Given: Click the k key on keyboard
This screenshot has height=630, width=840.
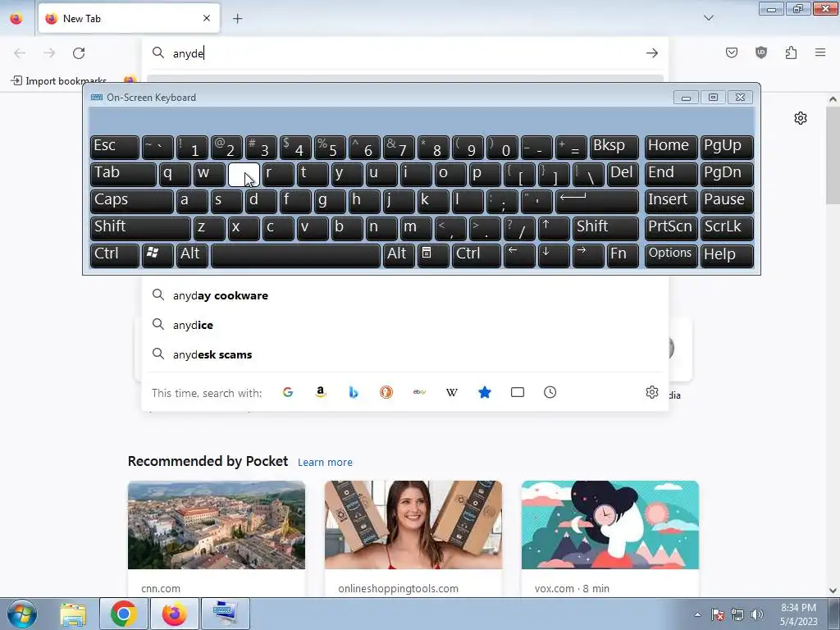Looking at the screenshot, I should pos(433,201).
